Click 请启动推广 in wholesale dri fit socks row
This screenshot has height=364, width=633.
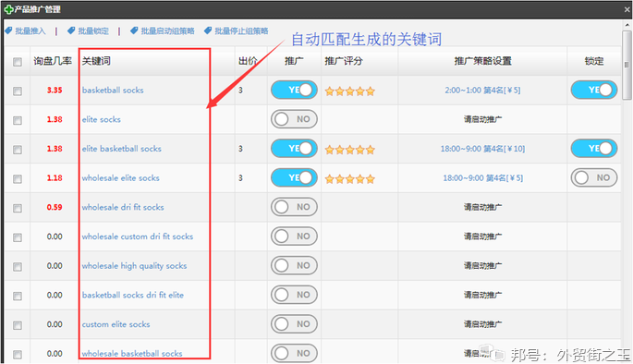click(x=482, y=208)
